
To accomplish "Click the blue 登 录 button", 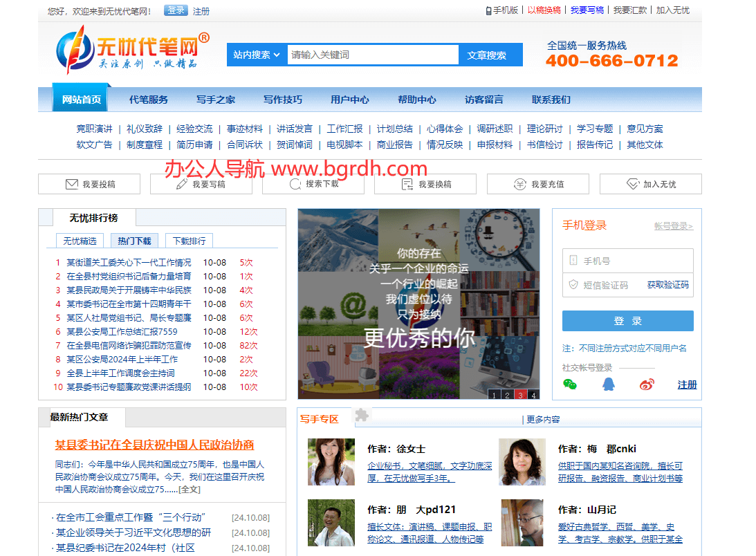I will tap(628, 321).
